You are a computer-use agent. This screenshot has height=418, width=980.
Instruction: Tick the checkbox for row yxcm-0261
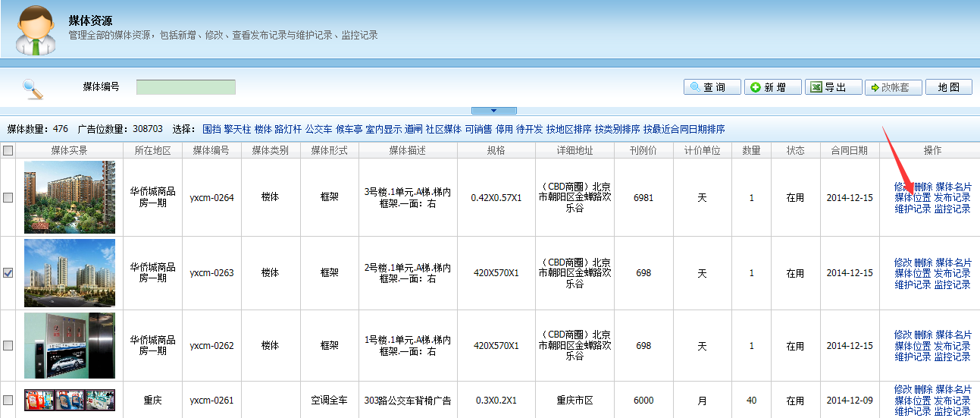[8, 400]
